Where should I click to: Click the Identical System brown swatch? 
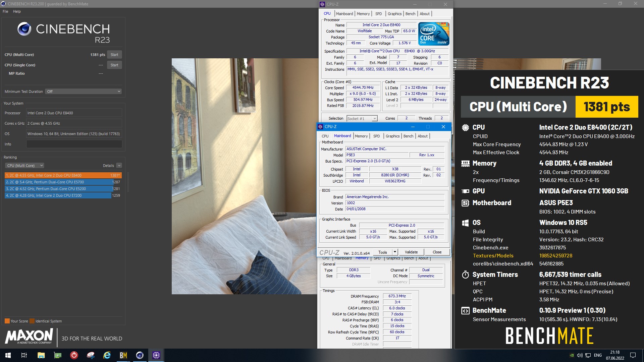coord(32,321)
